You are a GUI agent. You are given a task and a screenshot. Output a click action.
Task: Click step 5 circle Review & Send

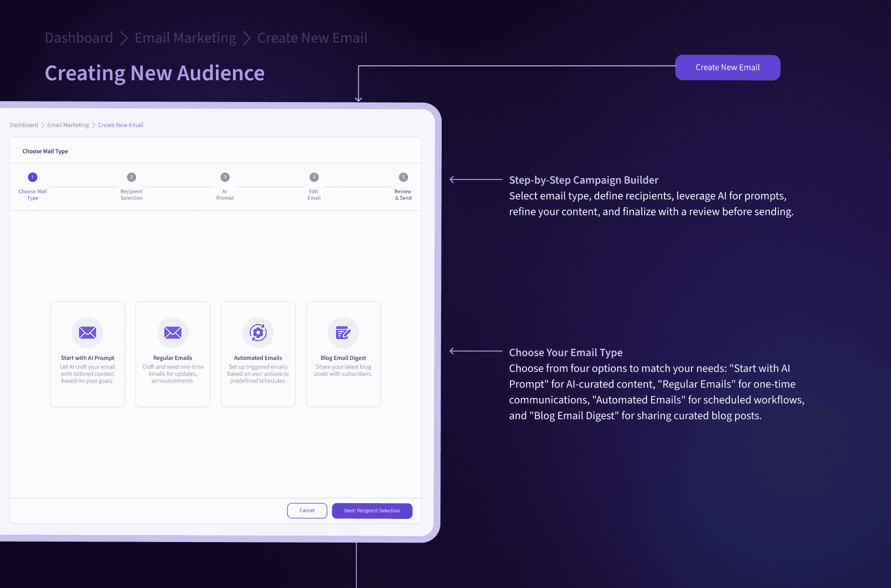tap(403, 177)
